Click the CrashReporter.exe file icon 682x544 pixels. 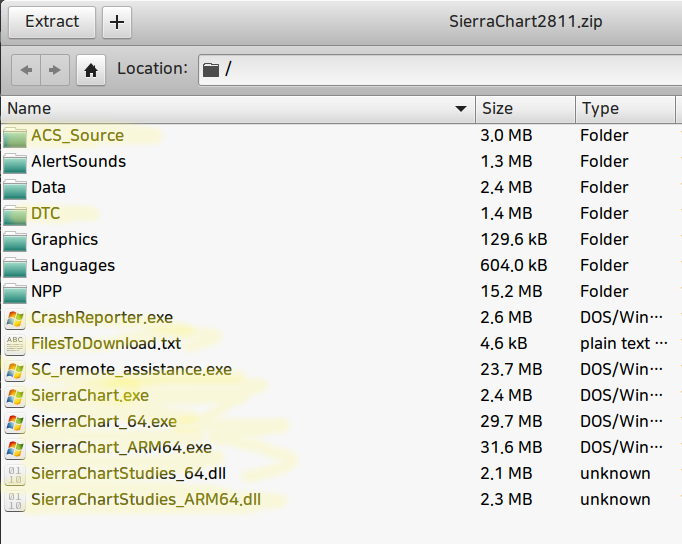(15, 318)
